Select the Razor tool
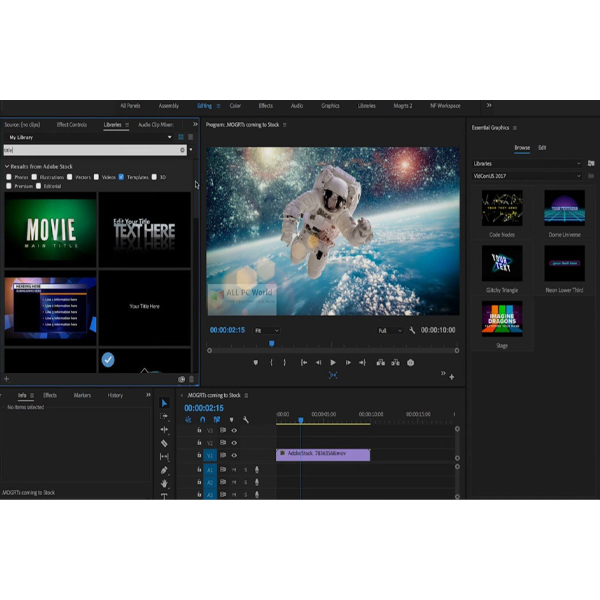 point(164,443)
